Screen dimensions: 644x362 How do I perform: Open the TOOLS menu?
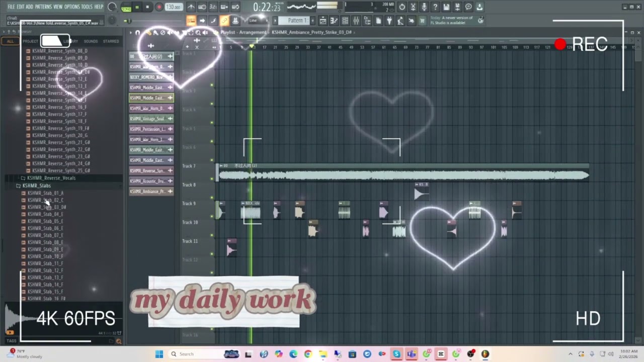87,7
